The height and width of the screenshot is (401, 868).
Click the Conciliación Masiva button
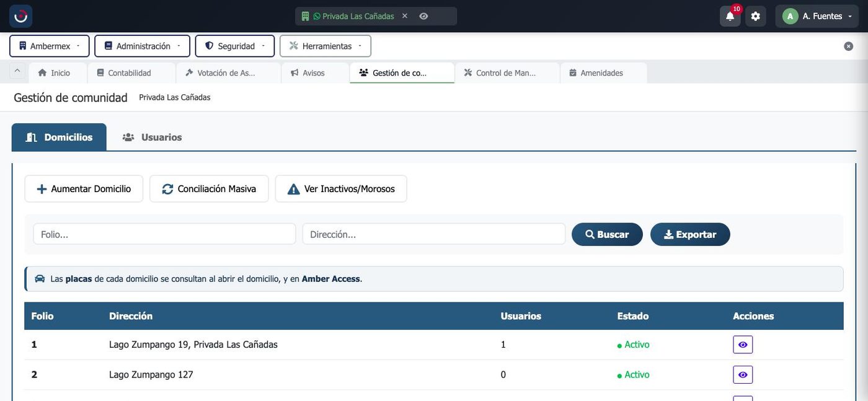209,188
